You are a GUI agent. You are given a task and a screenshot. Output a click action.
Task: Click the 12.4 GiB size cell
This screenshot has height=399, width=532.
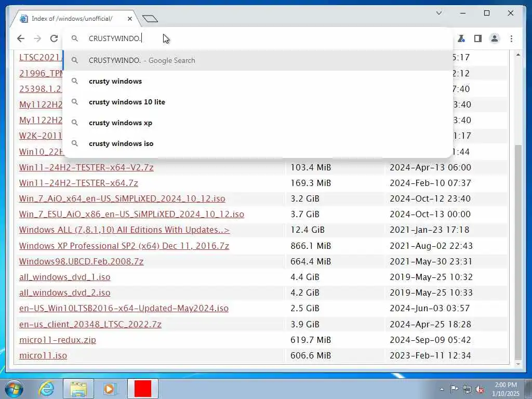[x=308, y=230]
